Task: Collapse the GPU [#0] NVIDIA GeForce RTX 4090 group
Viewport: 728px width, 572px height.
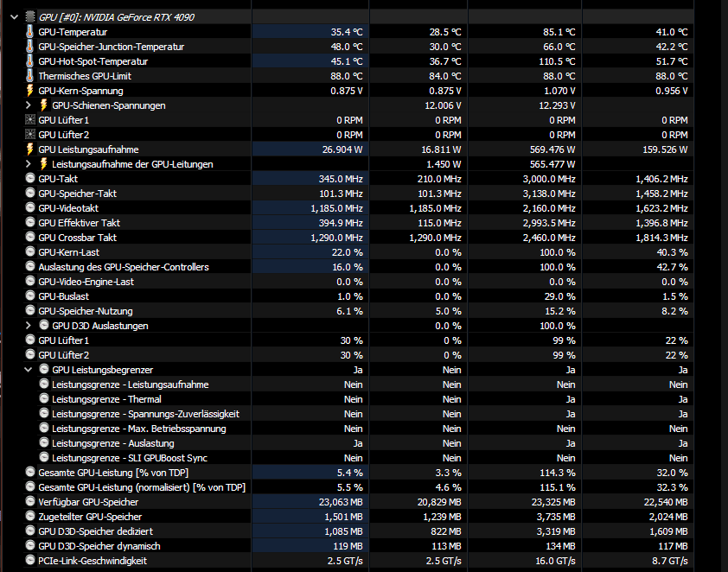Action: pyautogui.click(x=14, y=17)
